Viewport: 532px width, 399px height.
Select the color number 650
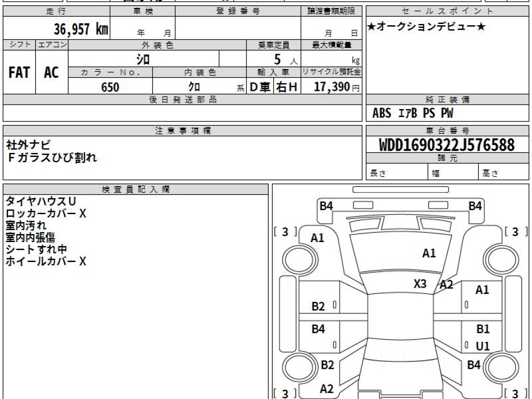pos(110,87)
